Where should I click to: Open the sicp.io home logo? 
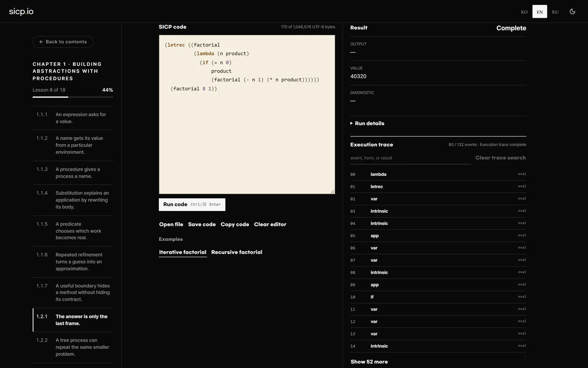[21, 12]
